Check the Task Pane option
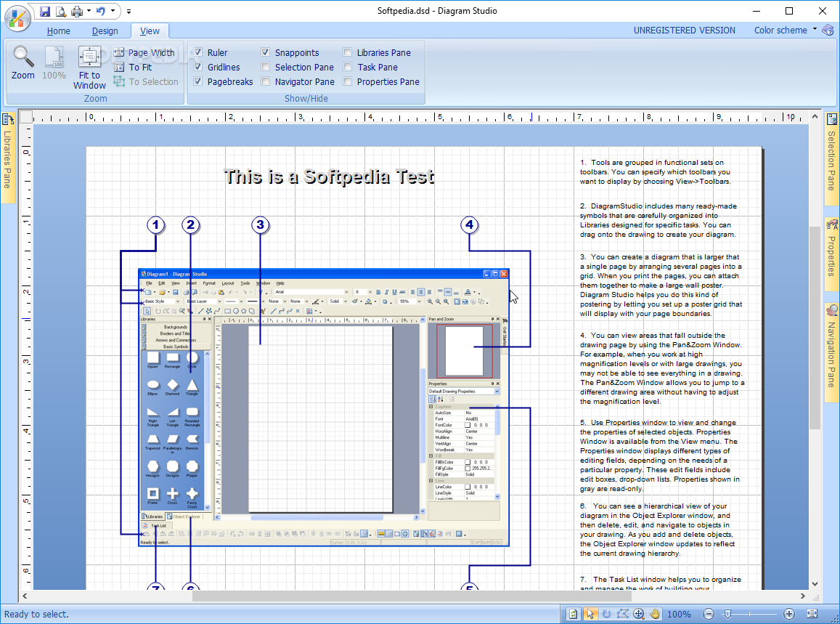 pos(348,67)
